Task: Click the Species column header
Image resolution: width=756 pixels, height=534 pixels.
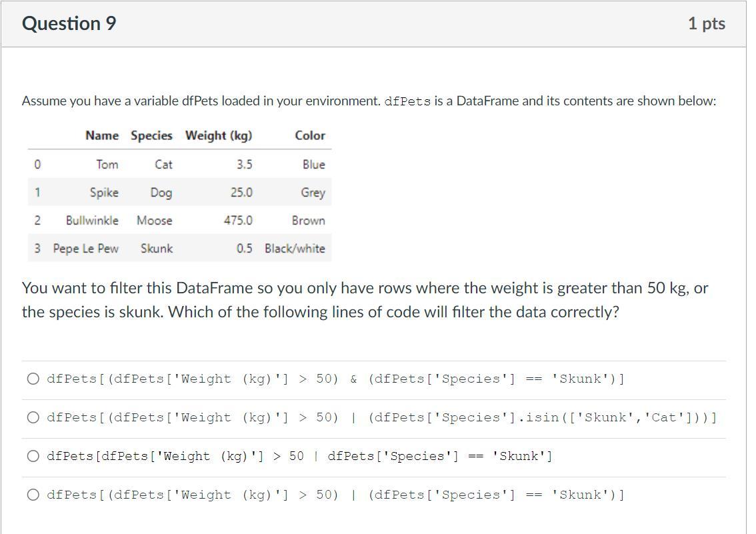Action: pos(151,135)
